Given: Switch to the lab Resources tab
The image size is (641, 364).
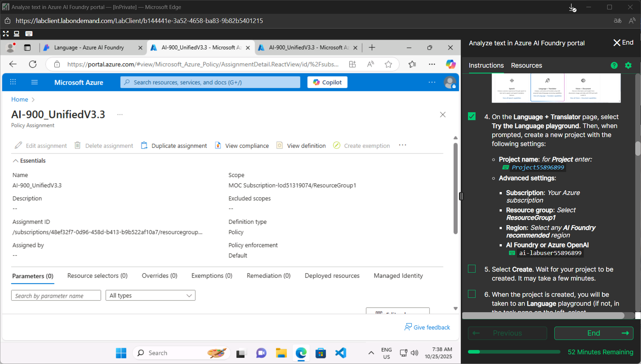Looking at the screenshot, I should [527, 65].
